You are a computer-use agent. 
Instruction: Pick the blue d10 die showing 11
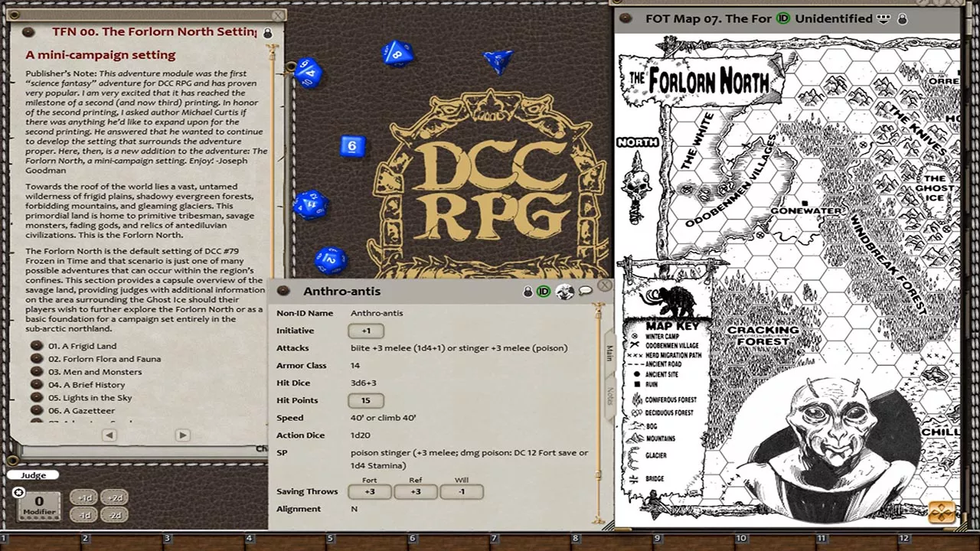tap(311, 205)
